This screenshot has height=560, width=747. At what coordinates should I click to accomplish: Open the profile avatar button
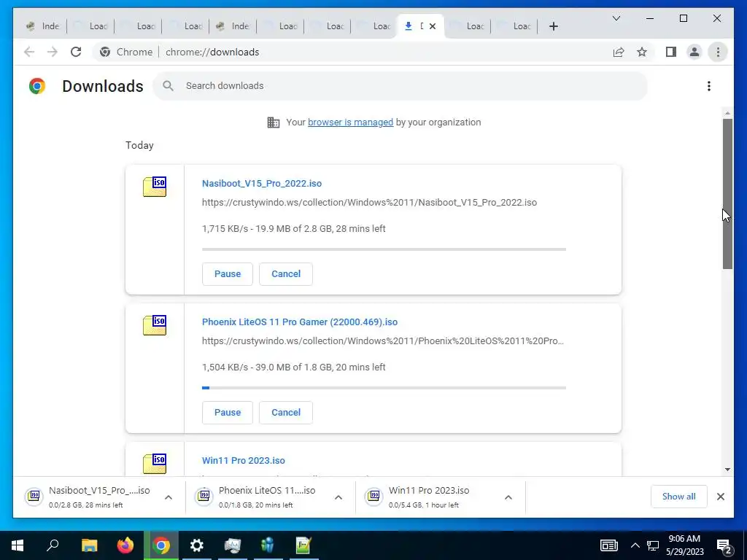pyautogui.click(x=694, y=52)
